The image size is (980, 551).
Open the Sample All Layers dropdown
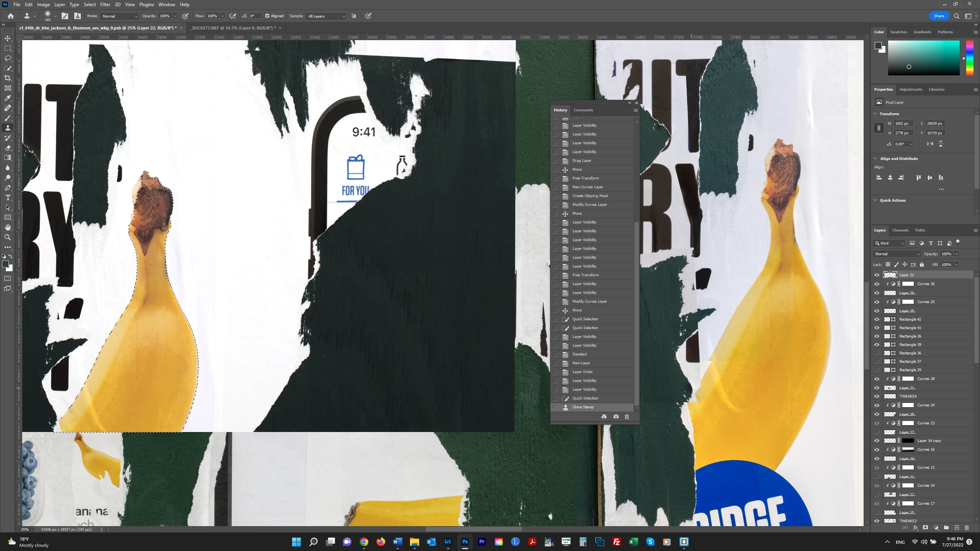tap(326, 16)
